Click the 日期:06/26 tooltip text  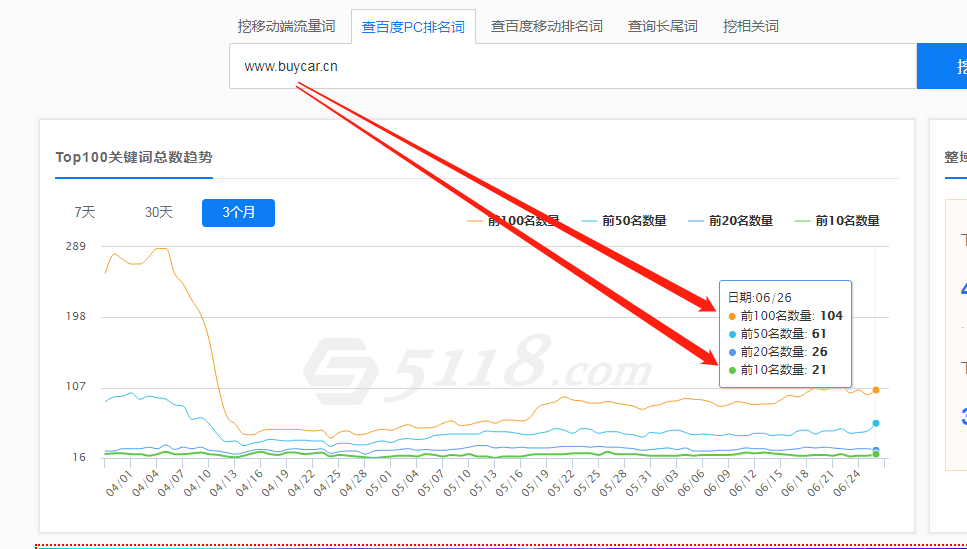(760, 297)
